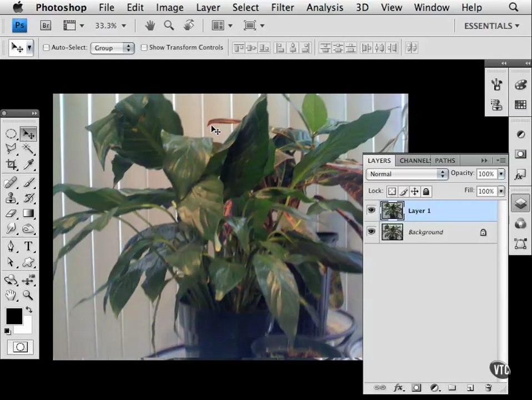Image resolution: width=532 pixels, height=400 pixels.
Task: Reset default foreground and background colors
Action: [x=7, y=332]
